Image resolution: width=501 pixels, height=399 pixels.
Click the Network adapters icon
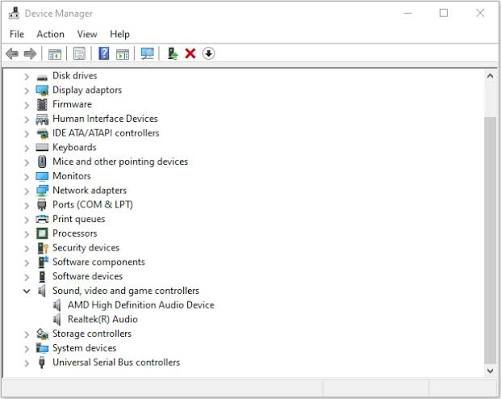[42, 191]
